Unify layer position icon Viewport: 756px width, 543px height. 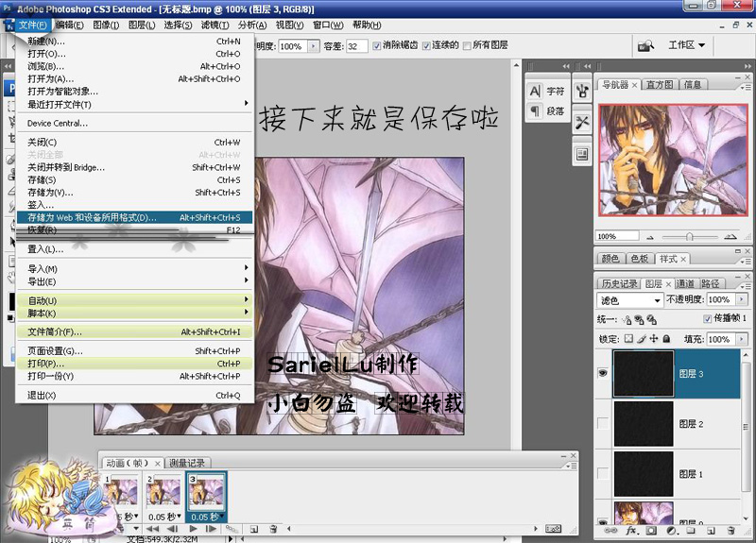point(627,319)
